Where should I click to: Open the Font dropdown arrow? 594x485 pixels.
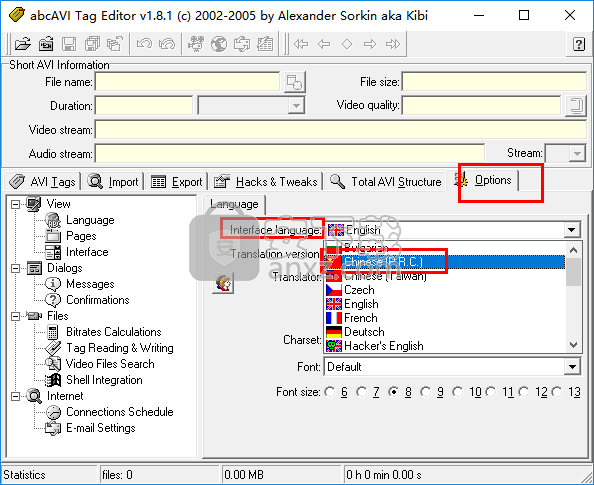572,367
